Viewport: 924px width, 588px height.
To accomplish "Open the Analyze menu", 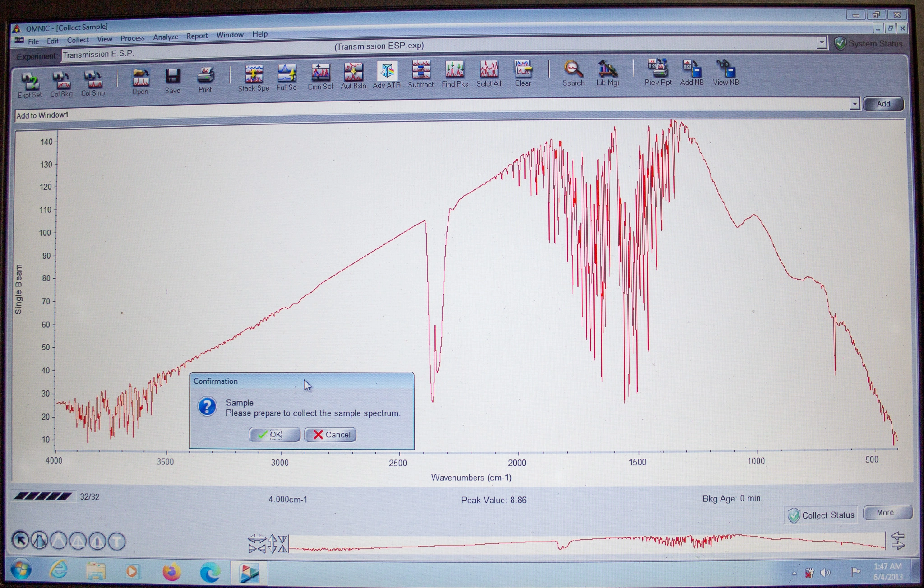I will click(166, 37).
